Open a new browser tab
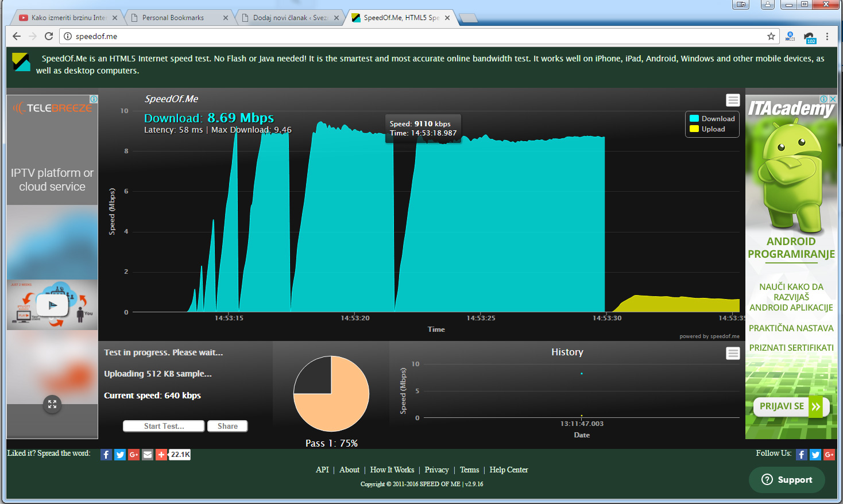The width and height of the screenshot is (843, 504). [469, 18]
